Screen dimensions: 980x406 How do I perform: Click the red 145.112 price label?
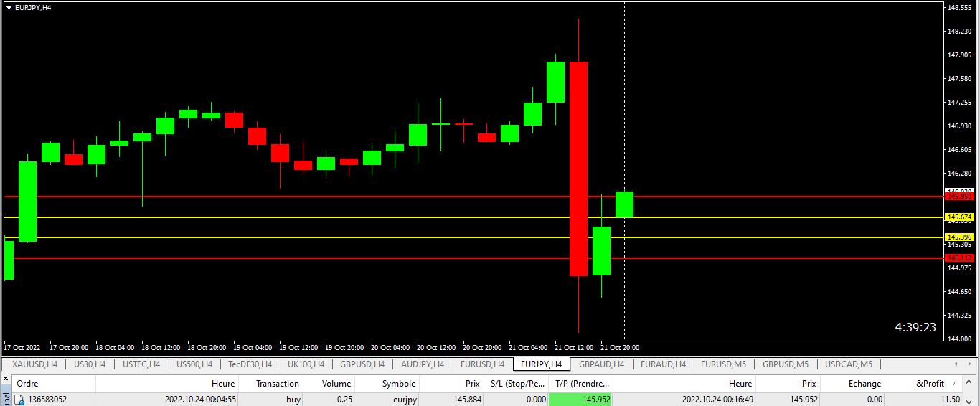click(959, 258)
